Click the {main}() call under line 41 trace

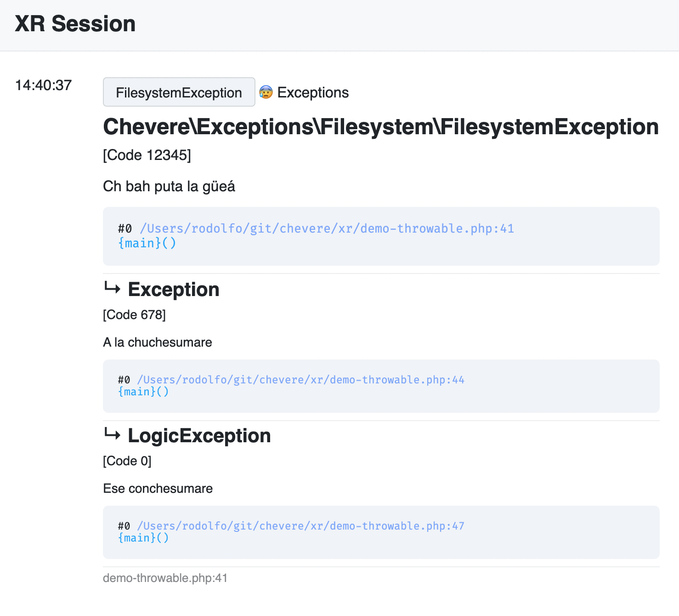(147, 243)
